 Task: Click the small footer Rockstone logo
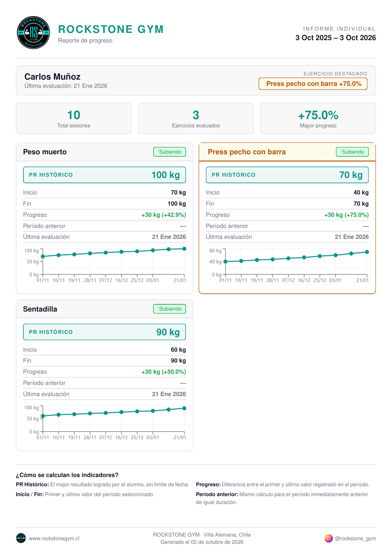click(21, 538)
